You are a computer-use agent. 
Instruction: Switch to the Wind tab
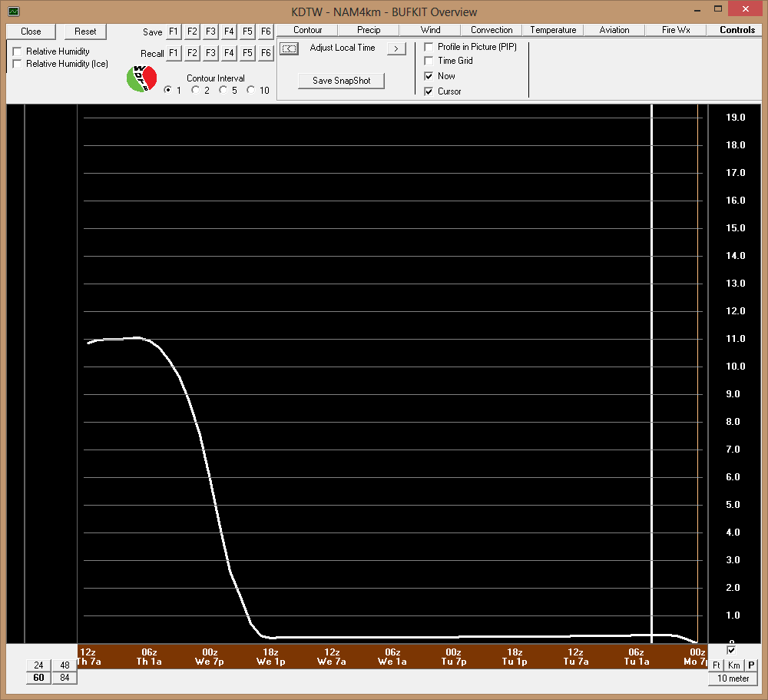[x=430, y=30]
